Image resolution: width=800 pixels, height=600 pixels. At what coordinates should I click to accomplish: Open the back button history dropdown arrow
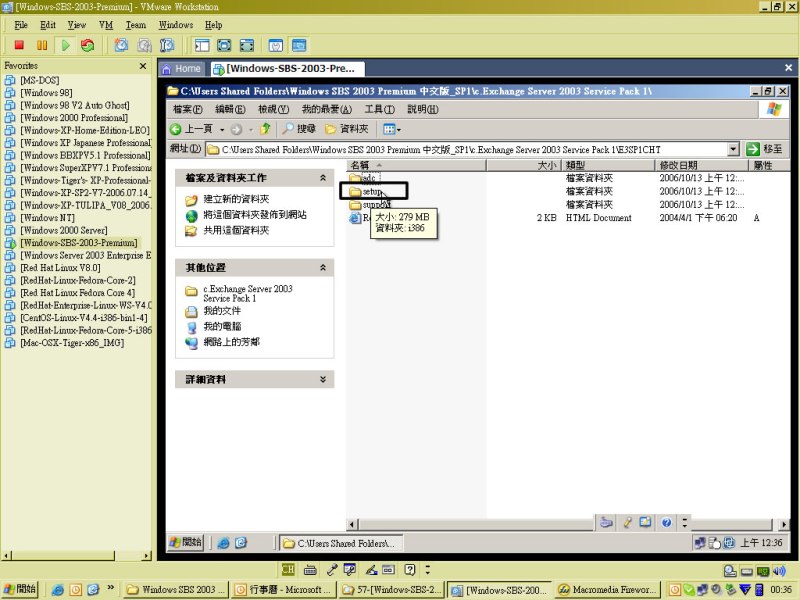222,130
